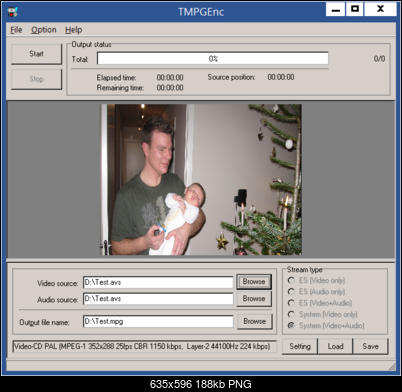
Task: Close the TMPGEnc window
Action: pos(380,9)
